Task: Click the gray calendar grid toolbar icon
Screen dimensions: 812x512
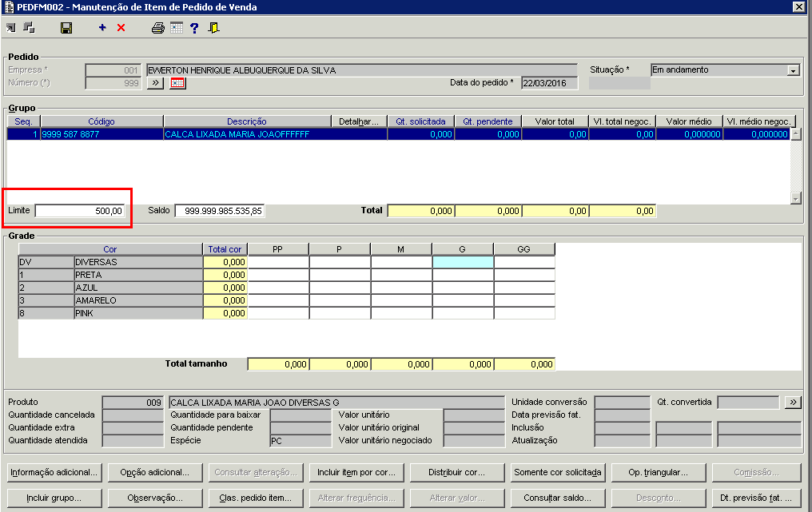Action: pyautogui.click(x=177, y=28)
